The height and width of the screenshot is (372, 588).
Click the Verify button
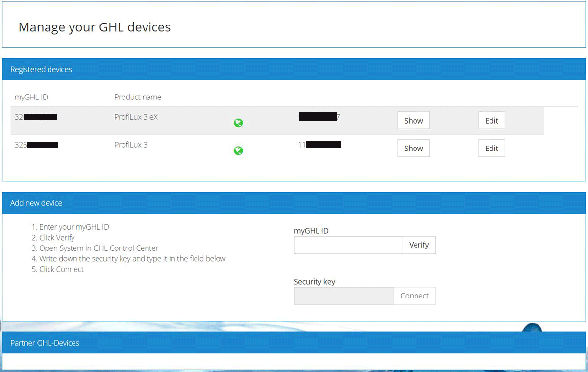point(419,245)
